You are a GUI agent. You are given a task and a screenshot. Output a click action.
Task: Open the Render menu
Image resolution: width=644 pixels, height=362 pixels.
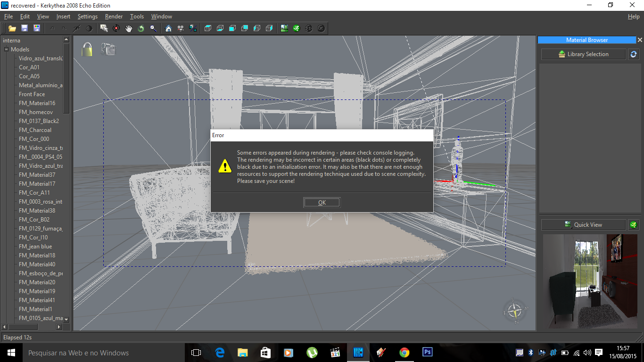(x=114, y=16)
